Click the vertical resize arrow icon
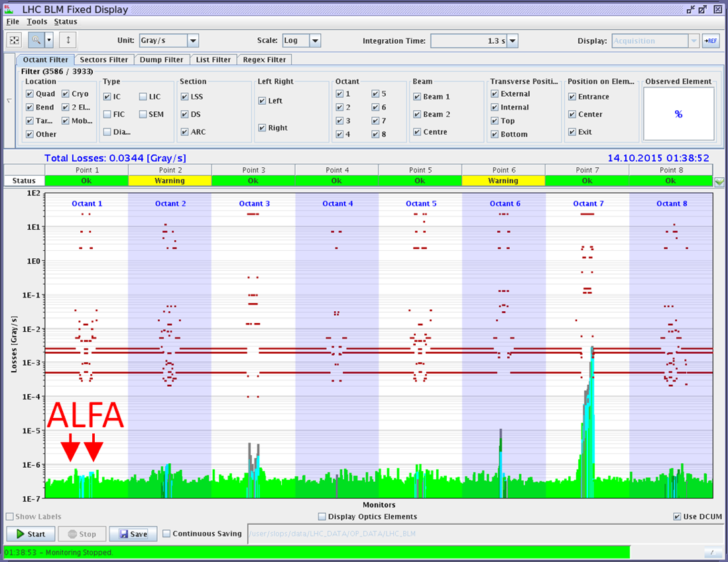The width and height of the screenshot is (728, 562). tap(68, 40)
